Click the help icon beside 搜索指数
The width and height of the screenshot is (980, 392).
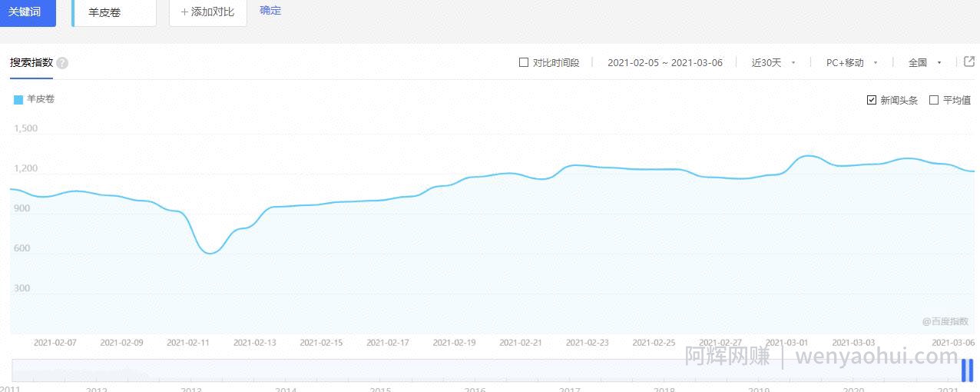click(x=62, y=63)
